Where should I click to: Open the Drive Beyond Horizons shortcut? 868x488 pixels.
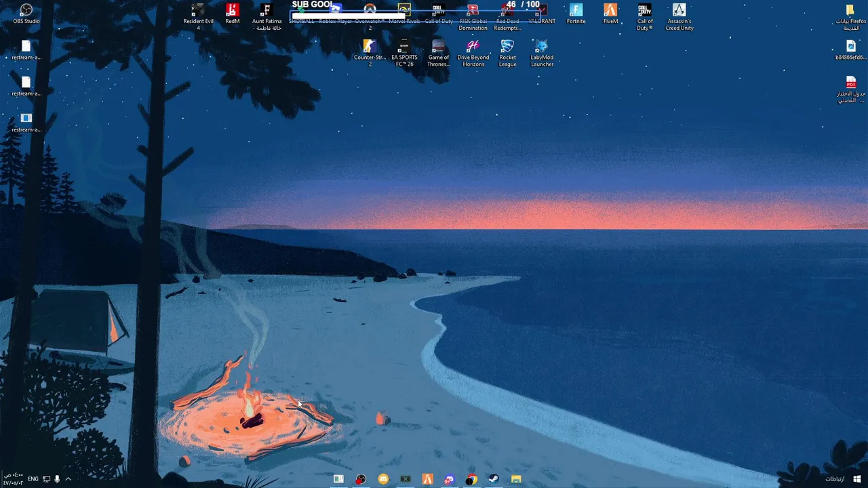473,53
